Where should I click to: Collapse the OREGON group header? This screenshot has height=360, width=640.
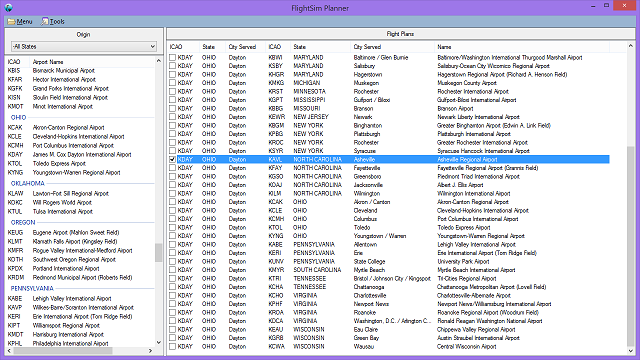(23, 222)
